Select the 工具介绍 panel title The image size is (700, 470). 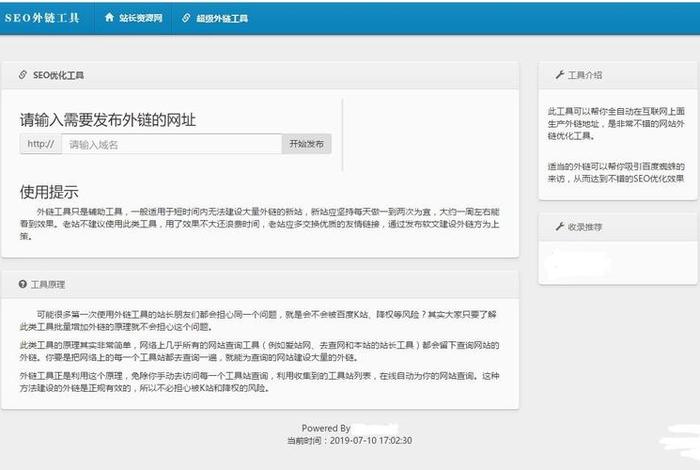pyautogui.click(x=585, y=75)
